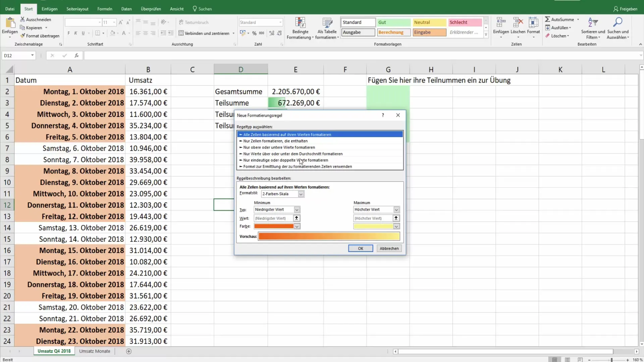This screenshot has width=644, height=362.
Task: Click Abbrechen in the dialog
Action: point(389,248)
